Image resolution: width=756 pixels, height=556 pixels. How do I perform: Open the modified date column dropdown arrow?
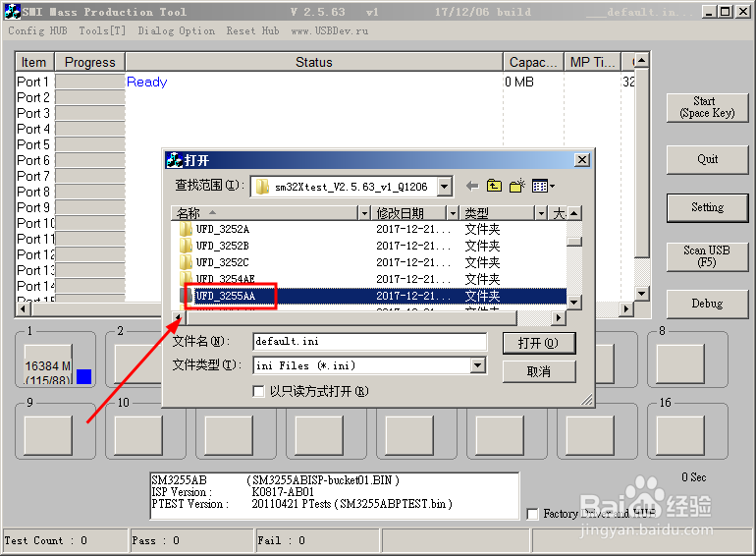453,213
